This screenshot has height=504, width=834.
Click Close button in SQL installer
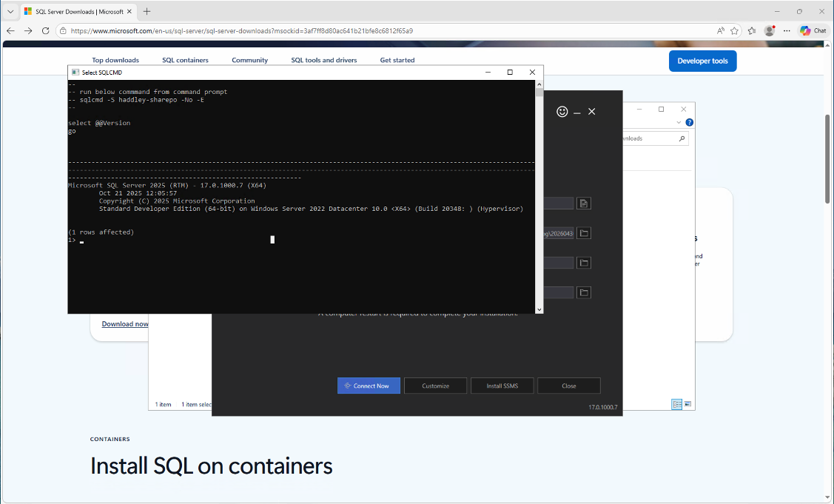coord(569,386)
